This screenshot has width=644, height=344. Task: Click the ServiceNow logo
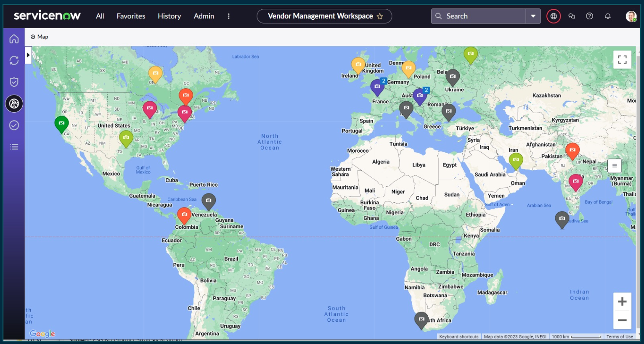(x=47, y=16)
